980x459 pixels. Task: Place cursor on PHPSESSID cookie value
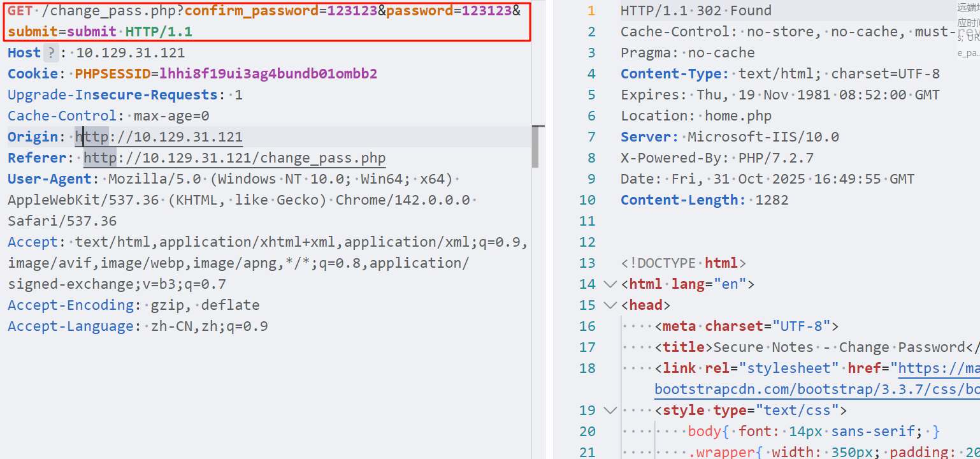click(x=268, y=74)
